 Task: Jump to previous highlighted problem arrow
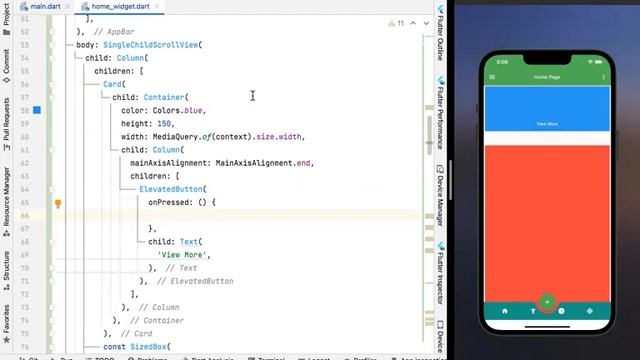tap(413, 23)
